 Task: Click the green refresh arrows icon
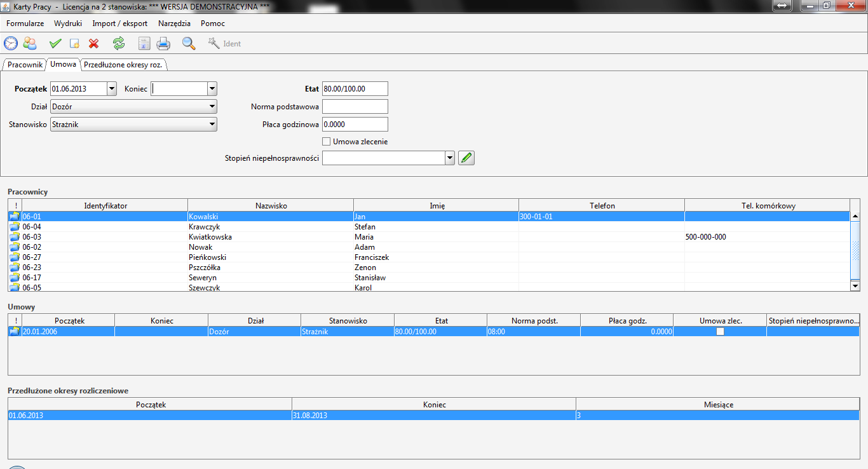coord(119,43)
